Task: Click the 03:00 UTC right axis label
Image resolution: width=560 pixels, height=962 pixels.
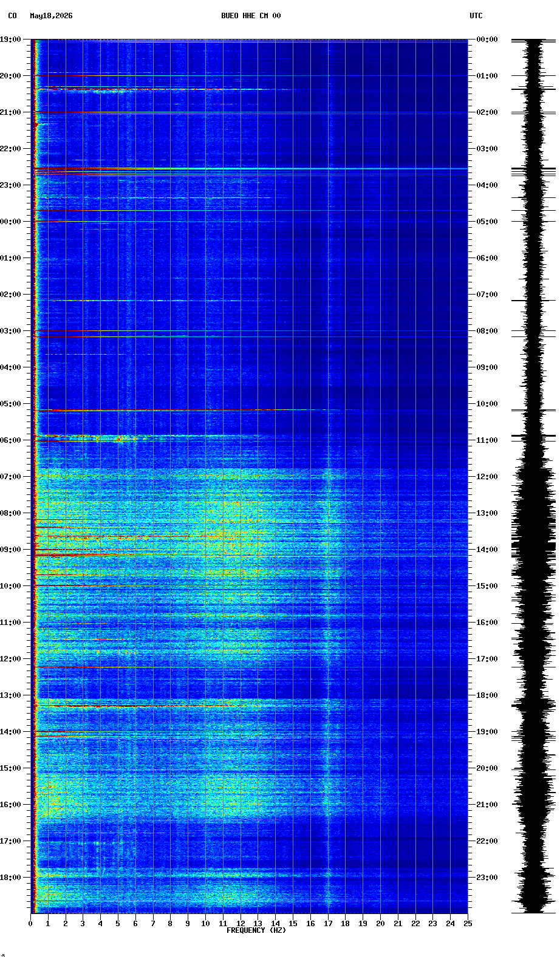Action: pos(487,149)
